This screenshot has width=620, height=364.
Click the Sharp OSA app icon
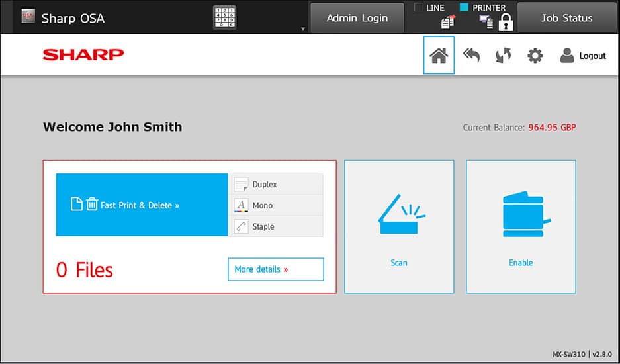27,17
